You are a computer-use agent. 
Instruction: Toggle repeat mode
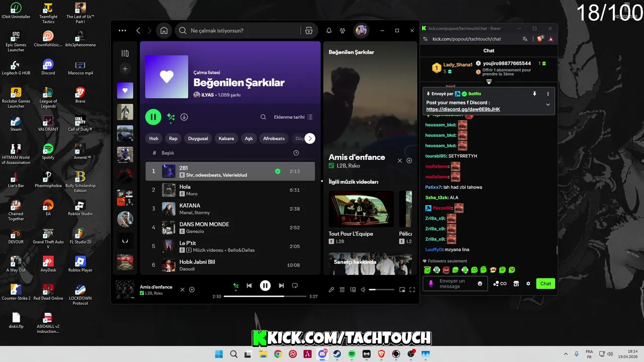pos(295,286)
